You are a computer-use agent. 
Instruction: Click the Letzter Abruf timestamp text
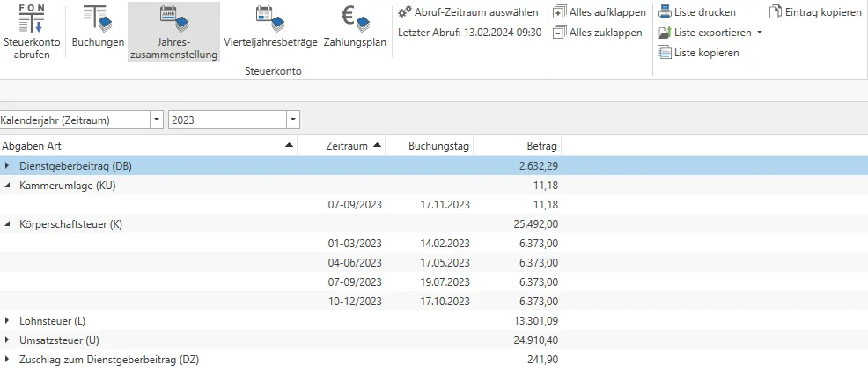[x=469, y=33]
